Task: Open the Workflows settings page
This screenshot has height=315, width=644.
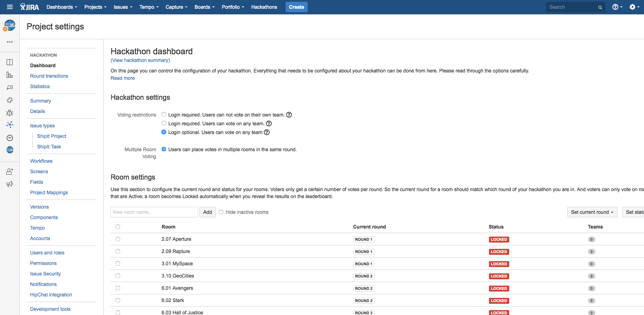Action: pos(41,161)
